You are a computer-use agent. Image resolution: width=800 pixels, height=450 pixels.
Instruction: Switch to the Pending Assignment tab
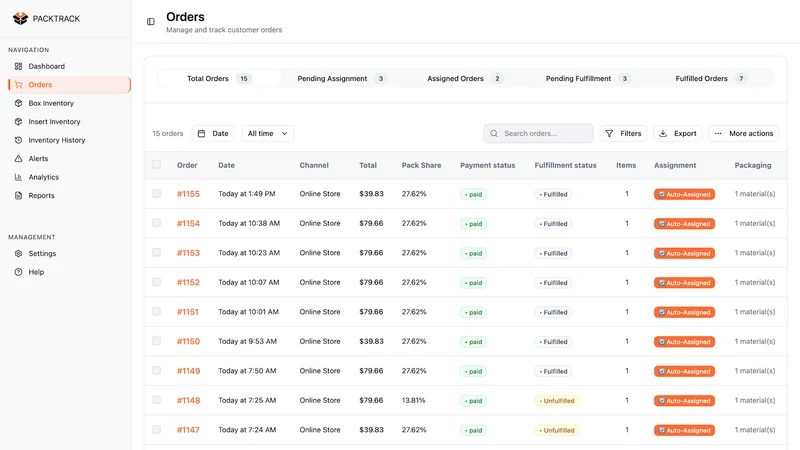[x=342, y=79]
